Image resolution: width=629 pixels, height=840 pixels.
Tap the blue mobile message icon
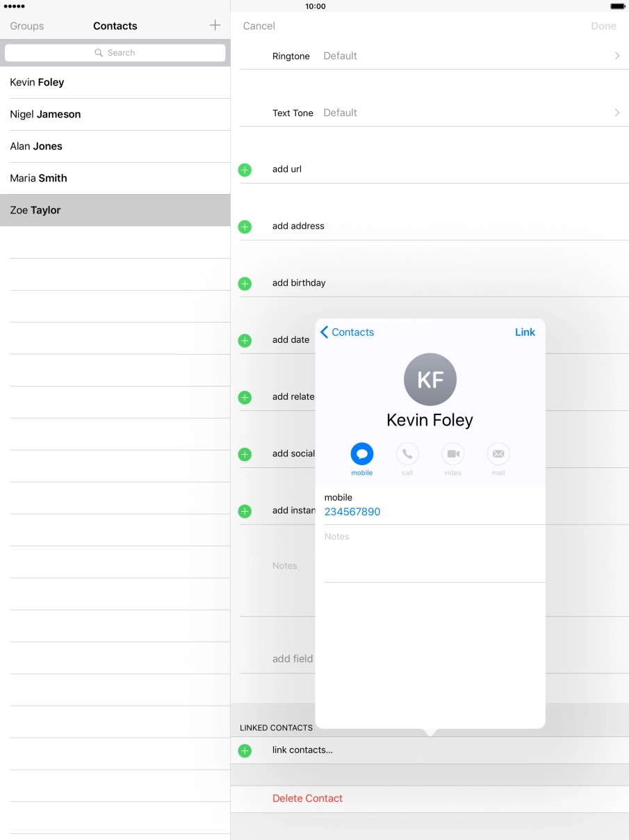(361, 454)
